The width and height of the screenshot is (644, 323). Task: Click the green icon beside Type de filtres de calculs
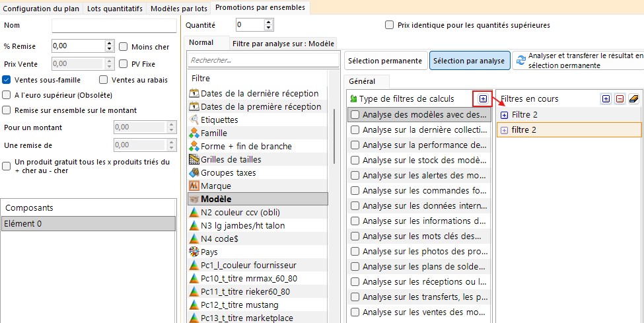353,98
